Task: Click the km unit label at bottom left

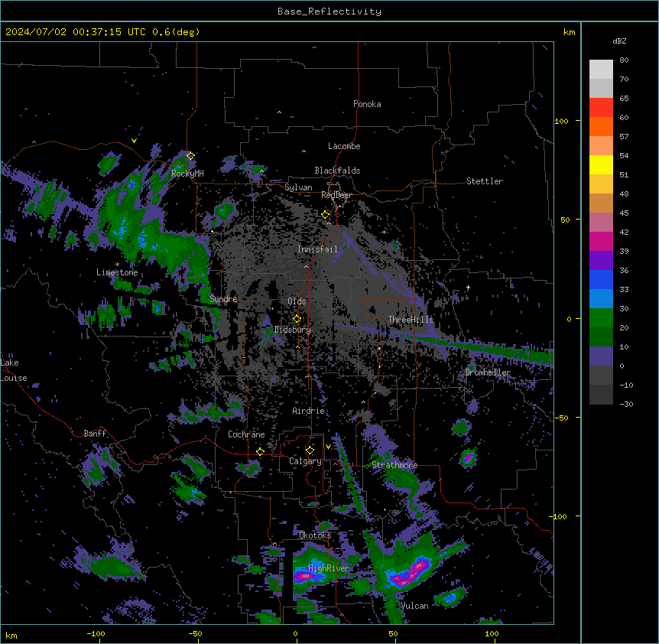Action: tap(11, 635)
